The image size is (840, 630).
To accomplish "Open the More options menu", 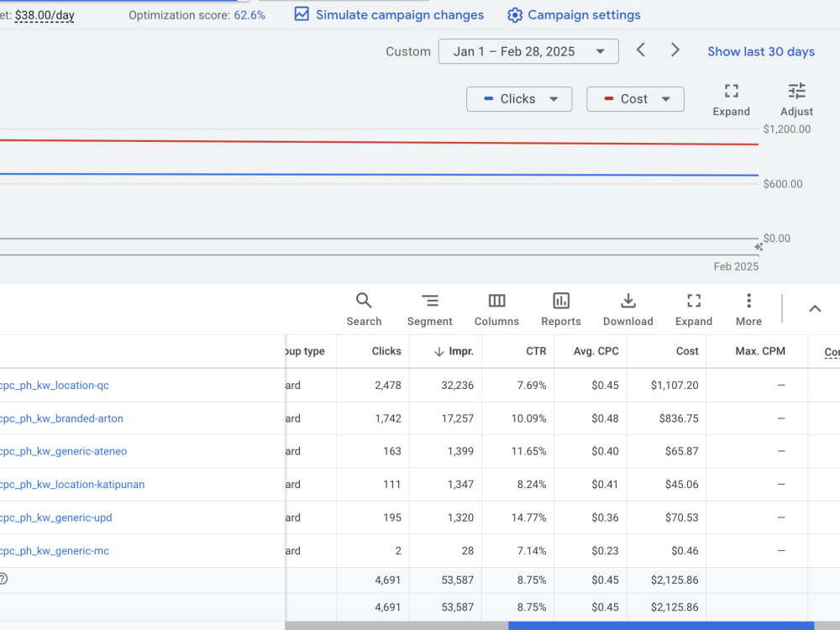I will (x=748, y=310).
